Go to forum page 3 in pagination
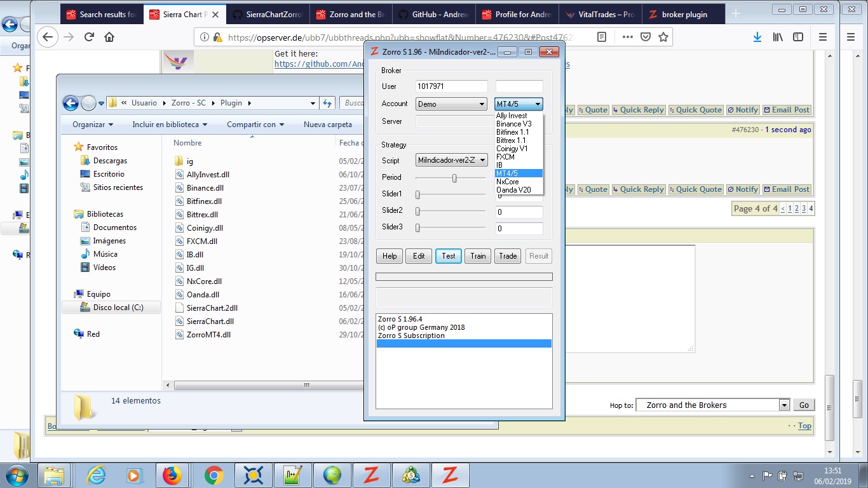The height and width of the screenshot is (488, 868). tap(804, 208)
